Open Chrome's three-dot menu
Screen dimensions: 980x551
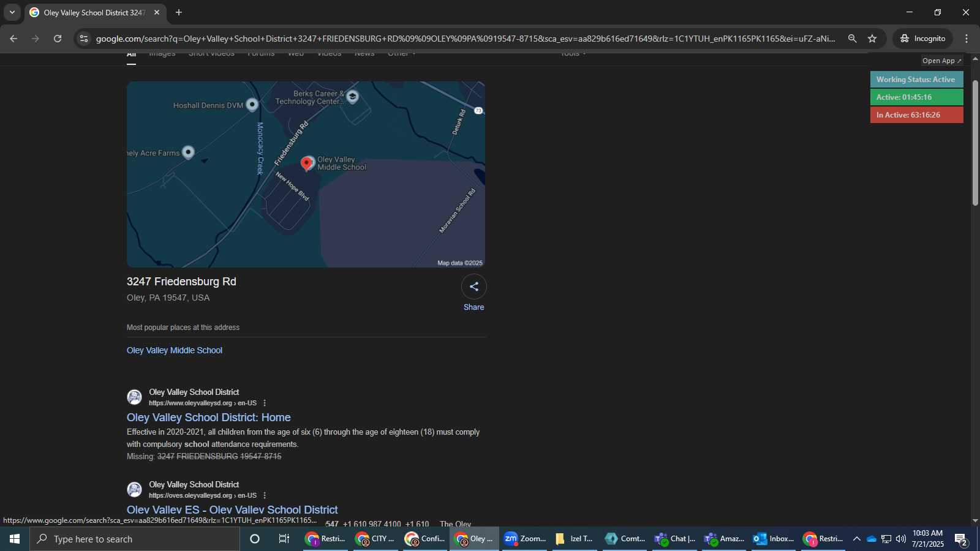(967, 39)
